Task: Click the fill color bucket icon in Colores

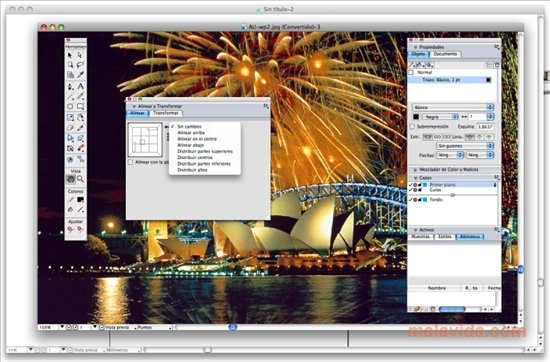Action: (71, 209)
